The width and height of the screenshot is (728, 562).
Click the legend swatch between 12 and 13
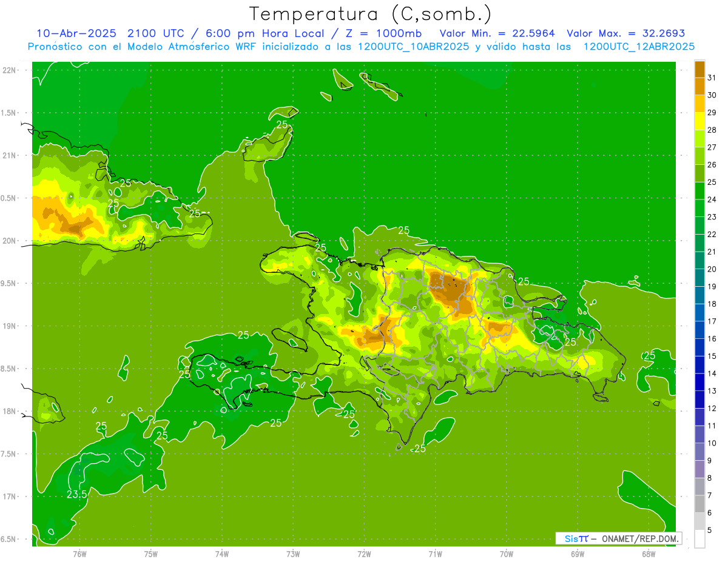click(699, 399)
